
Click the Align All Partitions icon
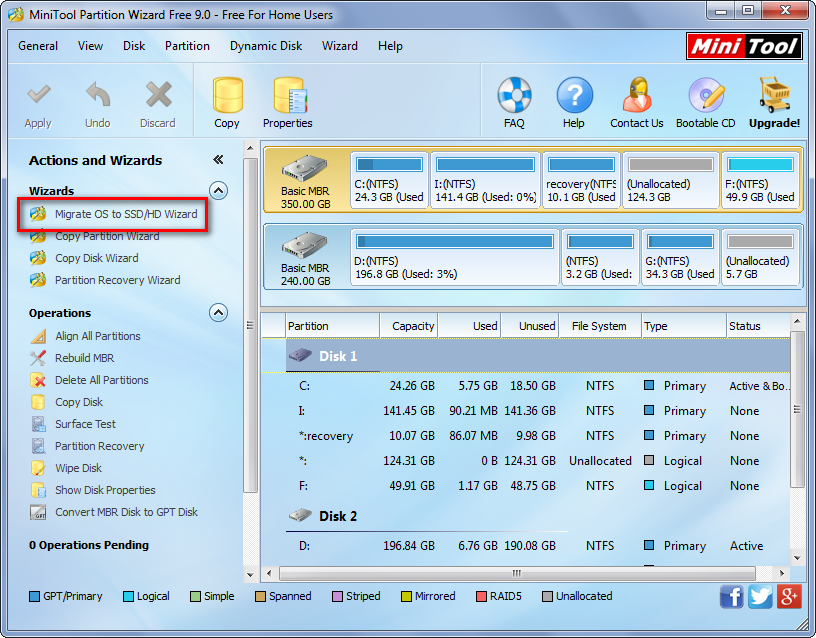coord(38,336)
